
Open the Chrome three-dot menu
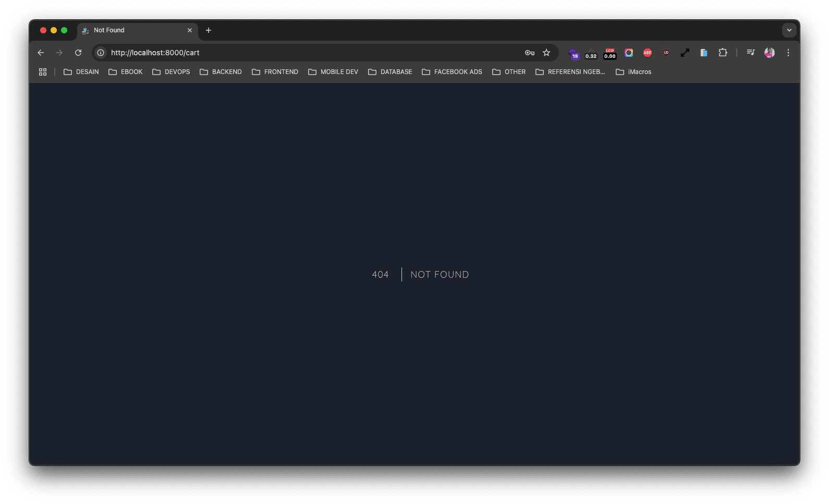[788, 53]
